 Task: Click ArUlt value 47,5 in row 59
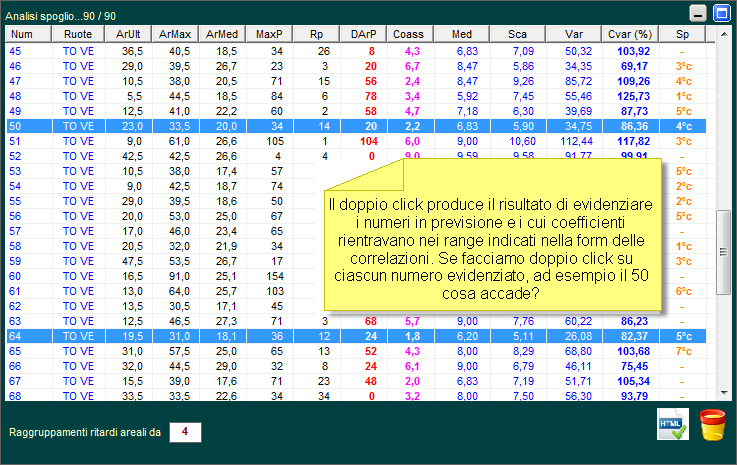coord(133,261)
